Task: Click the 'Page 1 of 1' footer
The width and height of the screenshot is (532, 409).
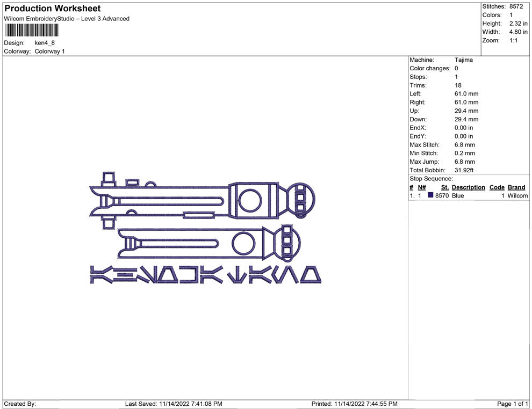Action: pyautogui.click(x=512, y=404)
